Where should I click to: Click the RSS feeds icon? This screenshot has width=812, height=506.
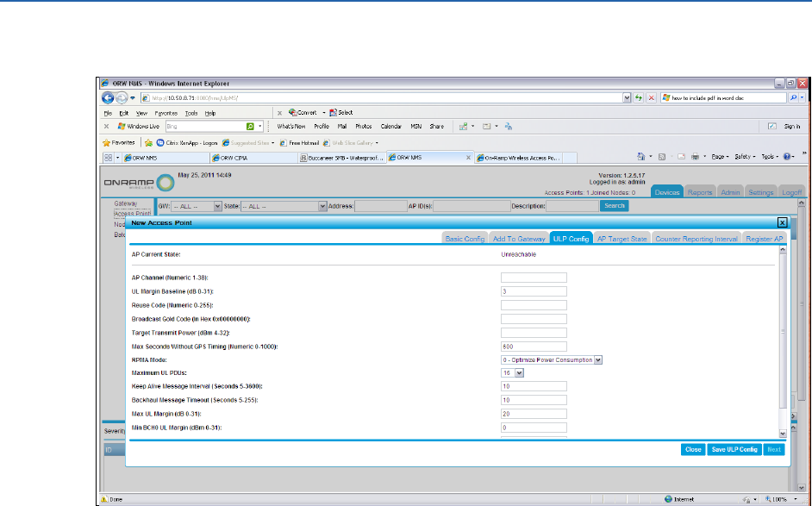tap(662, 156)
